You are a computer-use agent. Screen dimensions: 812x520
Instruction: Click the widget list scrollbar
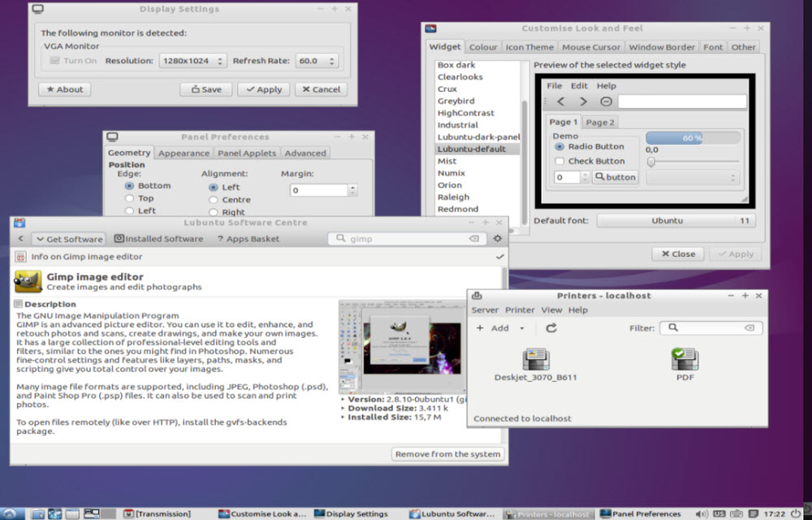coord(524,163)
